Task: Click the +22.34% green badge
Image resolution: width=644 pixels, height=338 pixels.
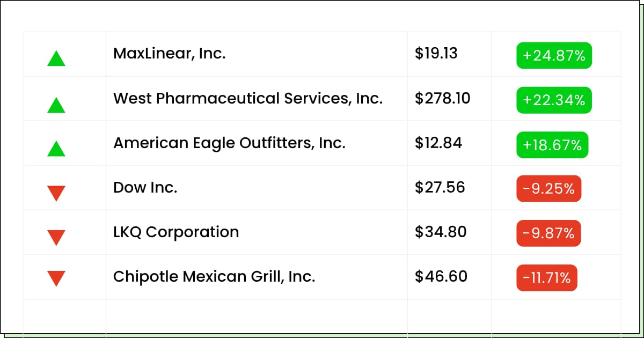Action: (x=554, y=100)
